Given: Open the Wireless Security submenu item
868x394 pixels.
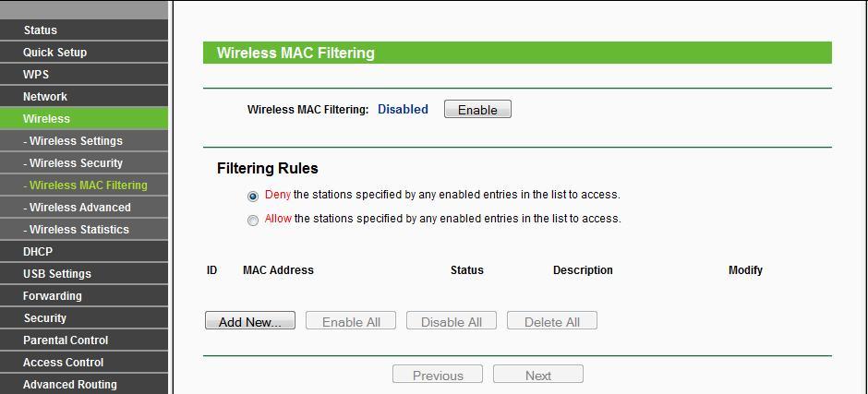Looking at the screenshot, I should point(84,162).
